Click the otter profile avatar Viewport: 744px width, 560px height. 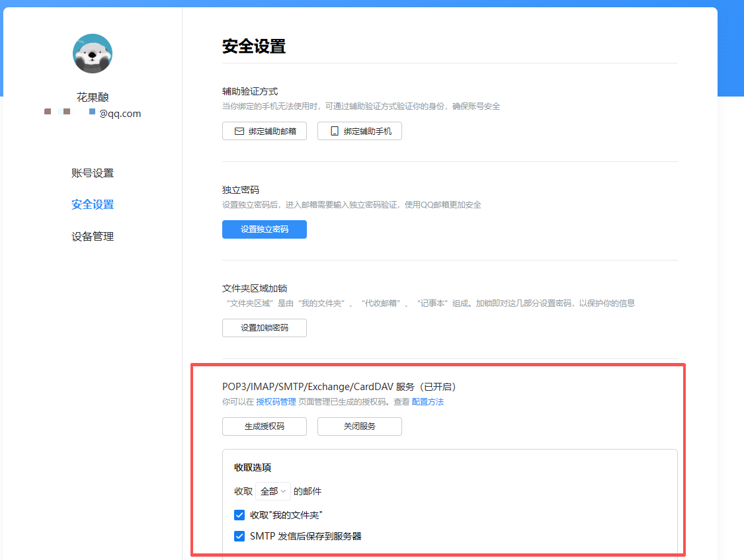point(93,54)
